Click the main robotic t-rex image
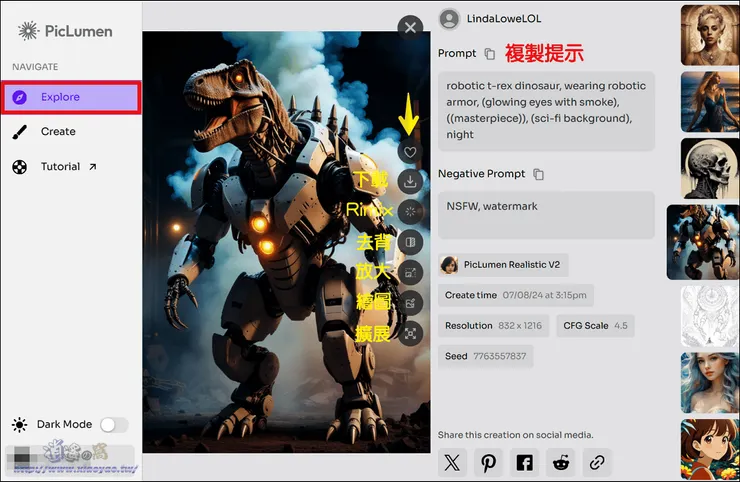740x482 pixels. coord(286,242)
